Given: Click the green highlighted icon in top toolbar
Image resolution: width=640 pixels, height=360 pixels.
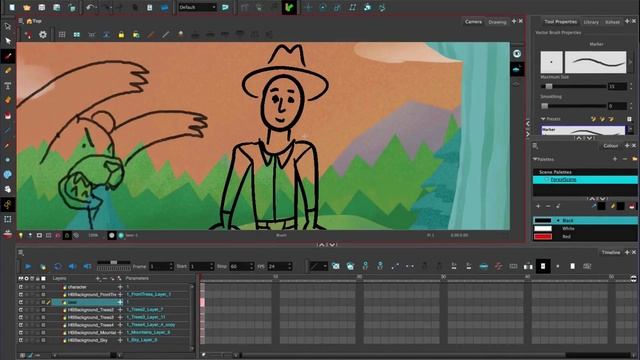Looking at the screenshot, I should pyautogui.click(x=289, y=7).
